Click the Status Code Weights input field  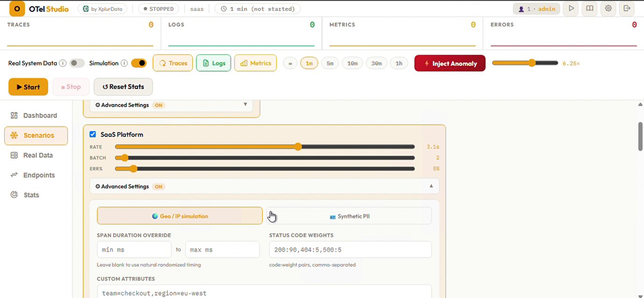pos(350,250)
